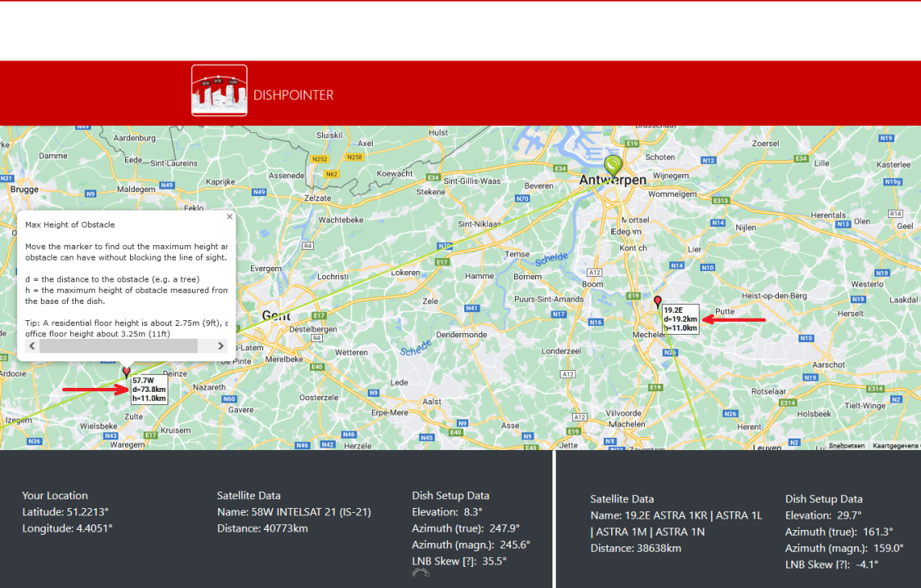
Task: Click the DishPointer logo icon
Action: [x=219, y=91]
